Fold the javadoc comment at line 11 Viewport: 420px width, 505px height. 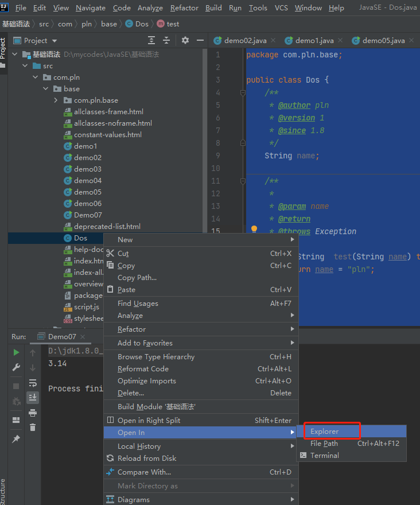click(243, 181)
